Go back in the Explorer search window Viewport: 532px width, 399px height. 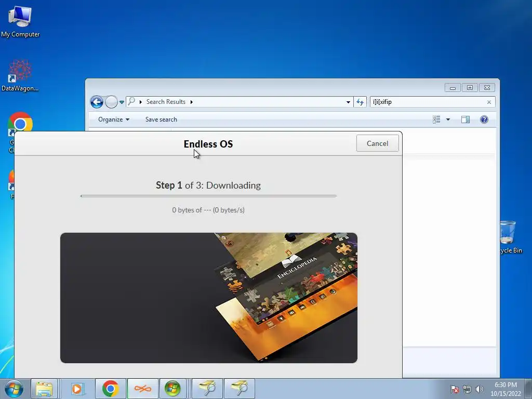coord(97,102)
